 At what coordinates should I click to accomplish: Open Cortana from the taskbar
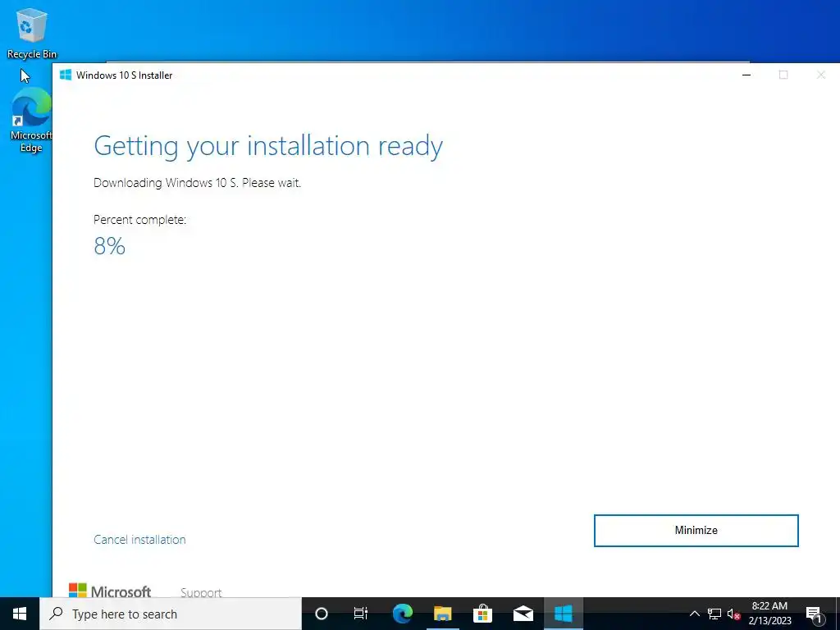click(322, 614)
